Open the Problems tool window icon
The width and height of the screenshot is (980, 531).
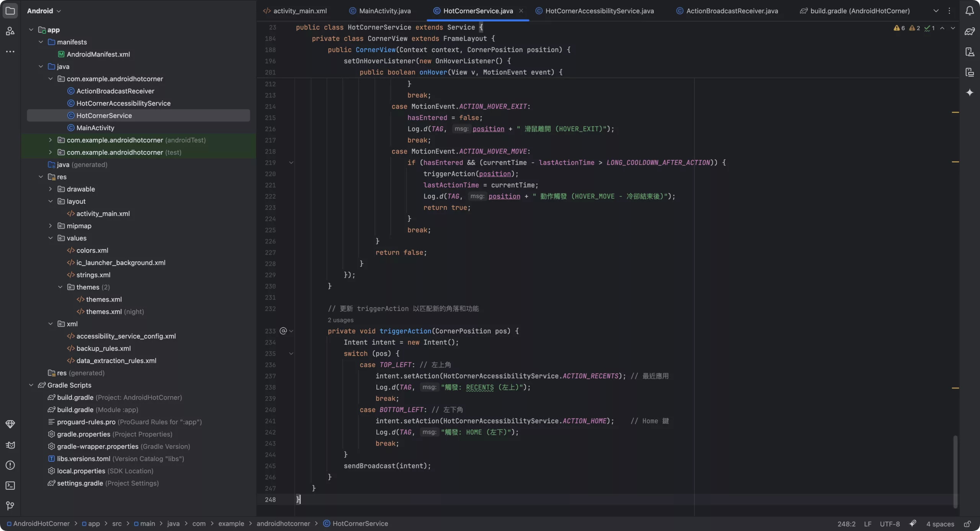tap(10, 465)
